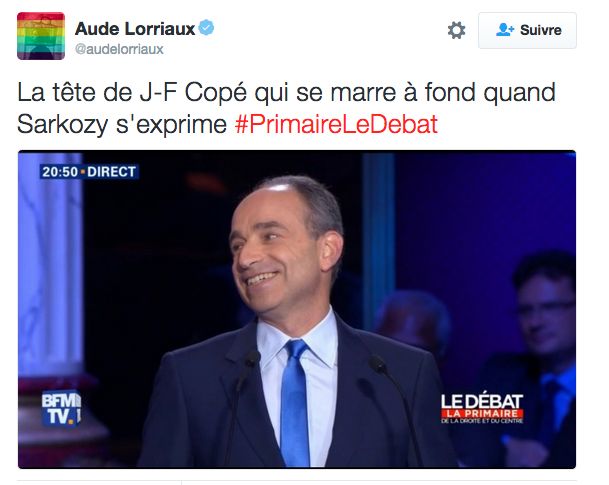Click the DE LA DROITE ET DU CENTRE caption
Viewport: 609px width, 485px height.
click(482, 421)
